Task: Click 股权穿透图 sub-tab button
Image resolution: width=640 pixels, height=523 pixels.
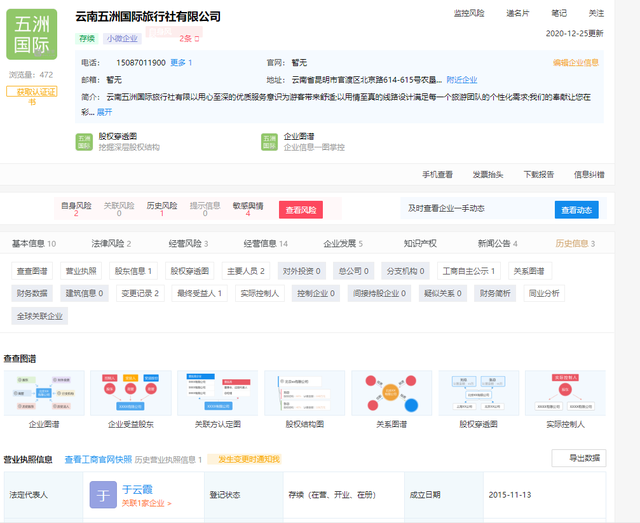Action: pos(189,271)
